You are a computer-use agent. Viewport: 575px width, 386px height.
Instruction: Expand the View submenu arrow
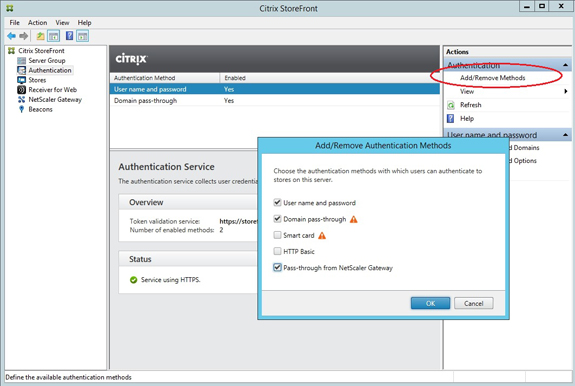click(566, 91)
